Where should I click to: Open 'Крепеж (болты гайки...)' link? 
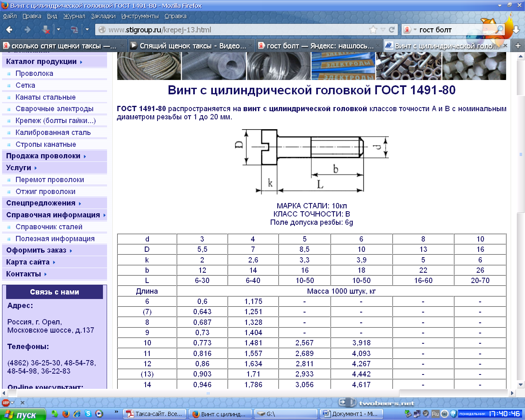click(56, 121)
